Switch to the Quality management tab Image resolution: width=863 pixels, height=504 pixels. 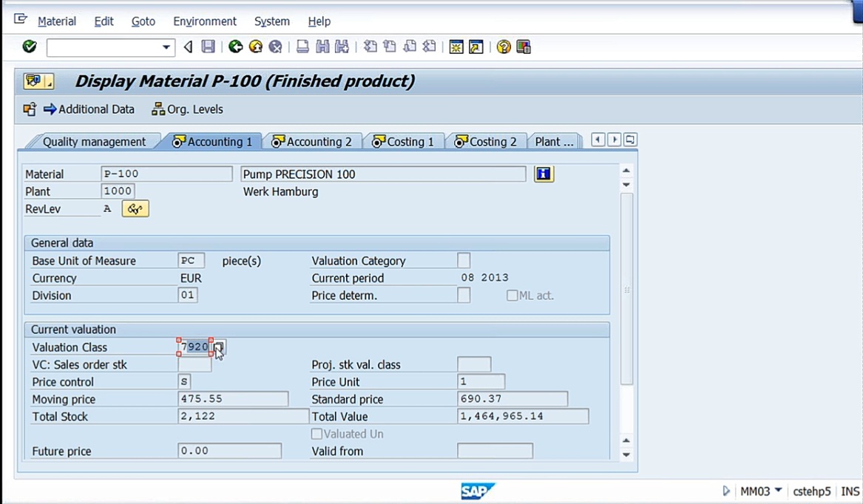[94, 141]
